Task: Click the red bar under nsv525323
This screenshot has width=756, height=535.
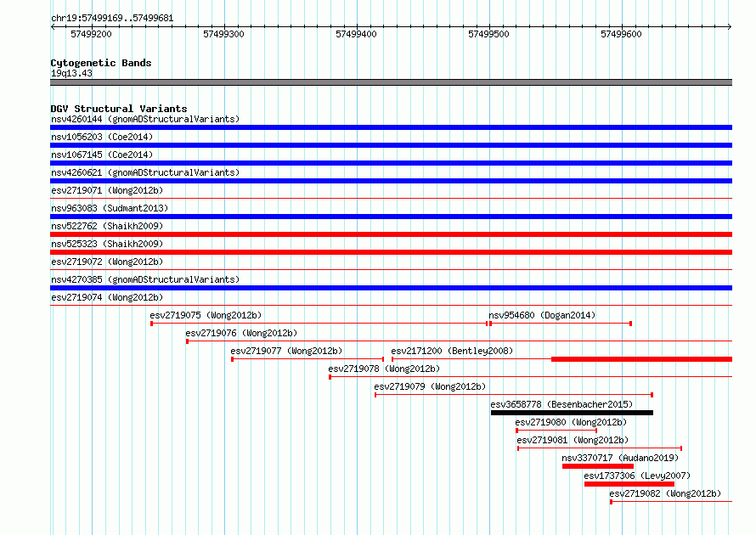Action: pos(391,252)
